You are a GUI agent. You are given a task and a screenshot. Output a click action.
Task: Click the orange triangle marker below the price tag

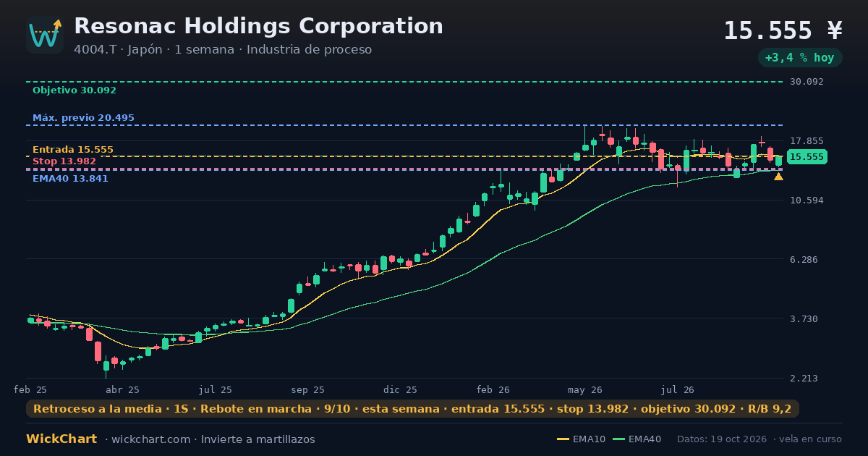[778, 177]
